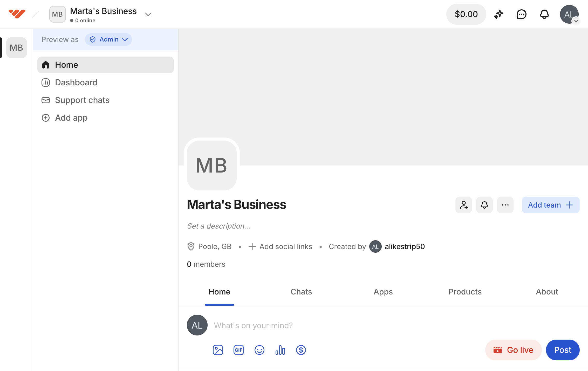The width and height of the screenshot is (588, 371).
Task: Click the 0 members count
Action: pyautogui.click(x=206, y=264)
